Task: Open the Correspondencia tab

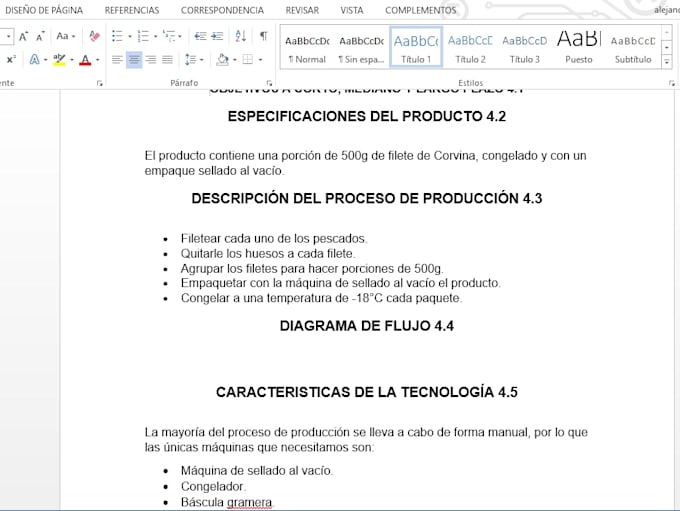Action: [x=222, y=10]
